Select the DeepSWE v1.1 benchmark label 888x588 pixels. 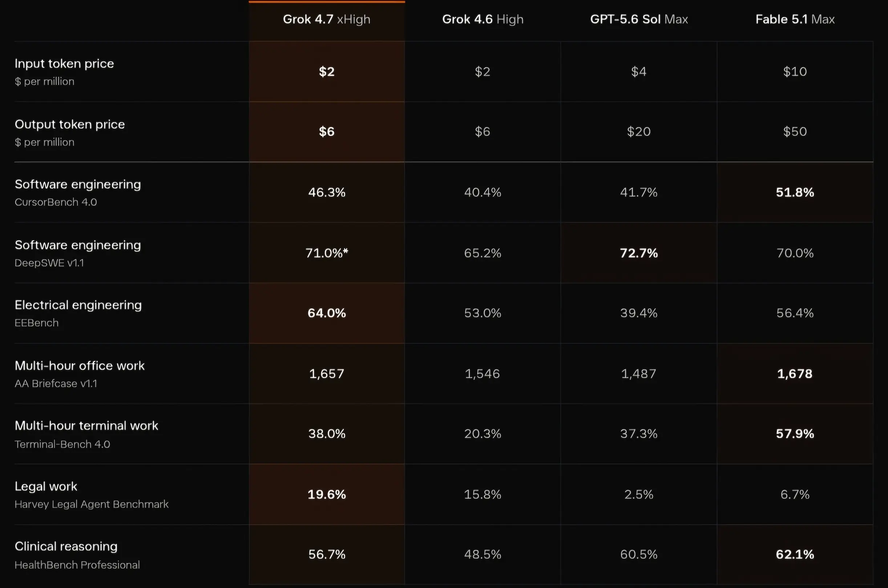pos(49,263)
